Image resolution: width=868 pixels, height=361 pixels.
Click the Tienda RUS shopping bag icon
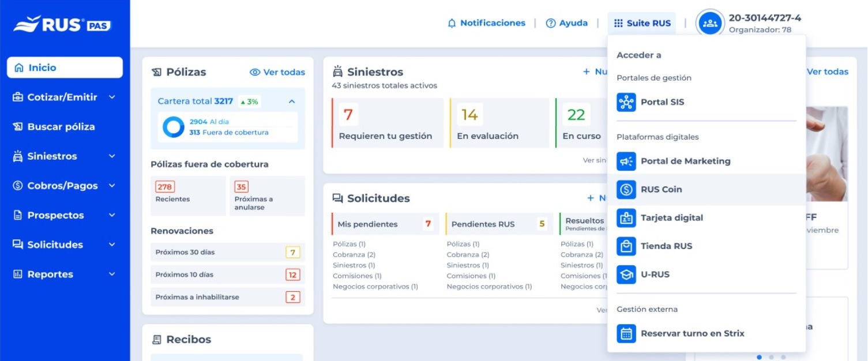click(x=626, y=246)
